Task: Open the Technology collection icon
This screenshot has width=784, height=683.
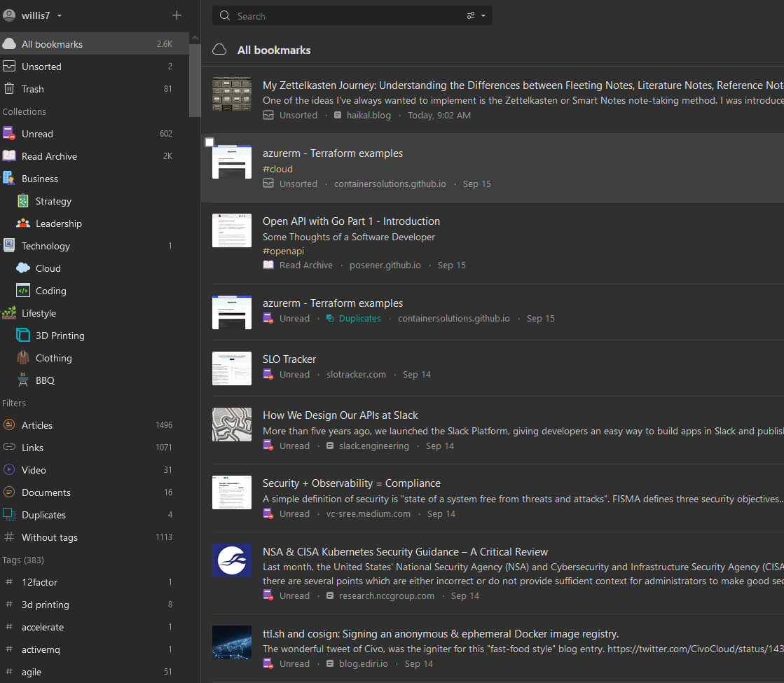Action: coord(9,245)
